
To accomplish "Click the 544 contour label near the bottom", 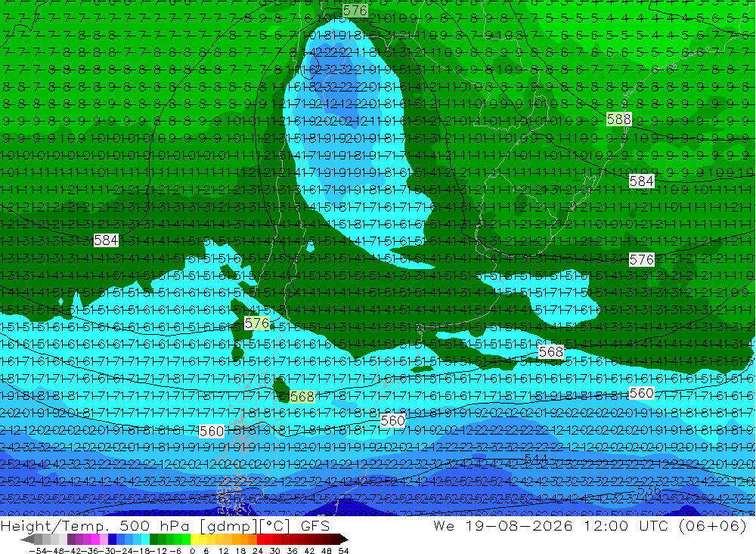I will pos(535,458).
